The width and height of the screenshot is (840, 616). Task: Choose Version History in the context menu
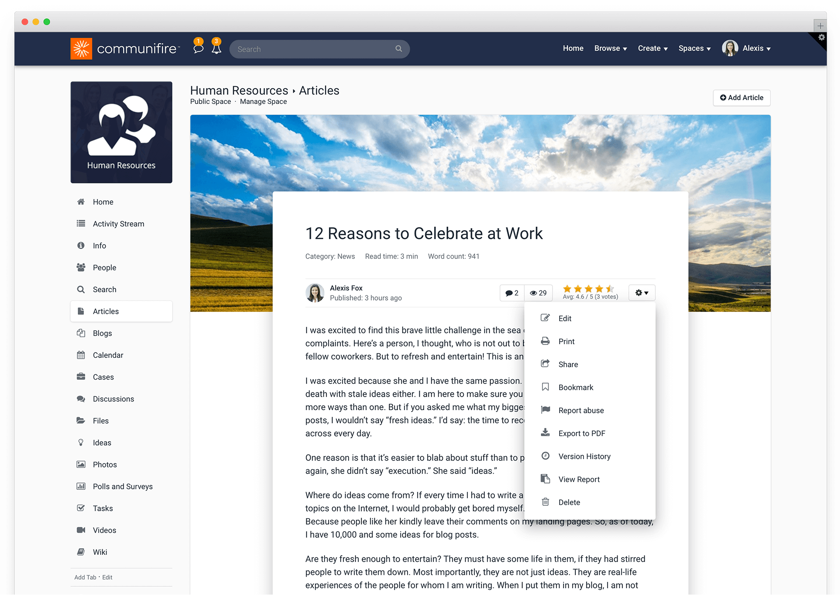pyautogui.click(x=584, y=456)
